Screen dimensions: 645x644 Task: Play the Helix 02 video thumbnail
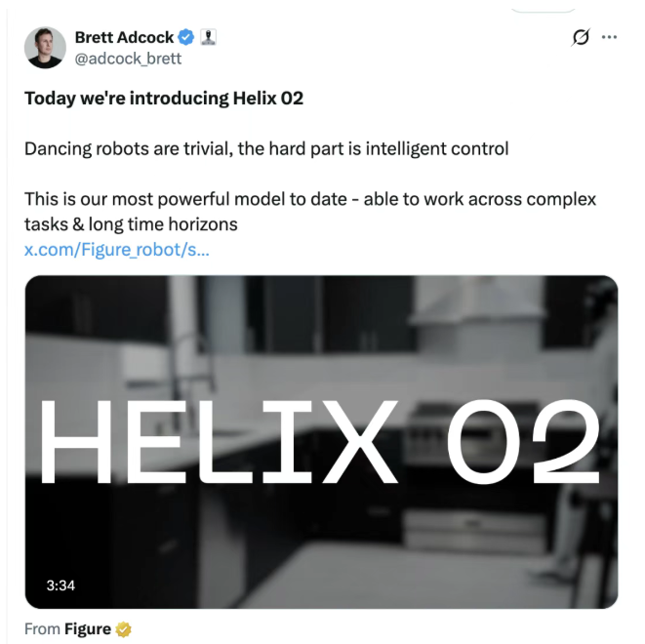pos(321,442)
